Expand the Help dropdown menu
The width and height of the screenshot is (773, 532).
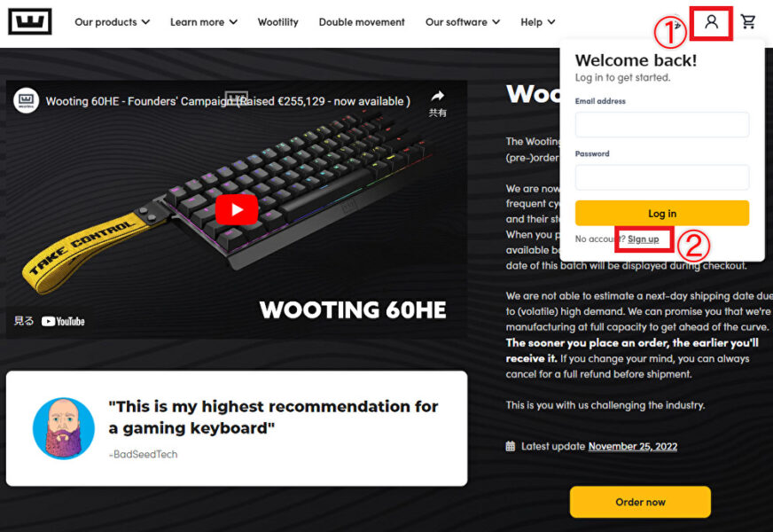click(538, 22)
